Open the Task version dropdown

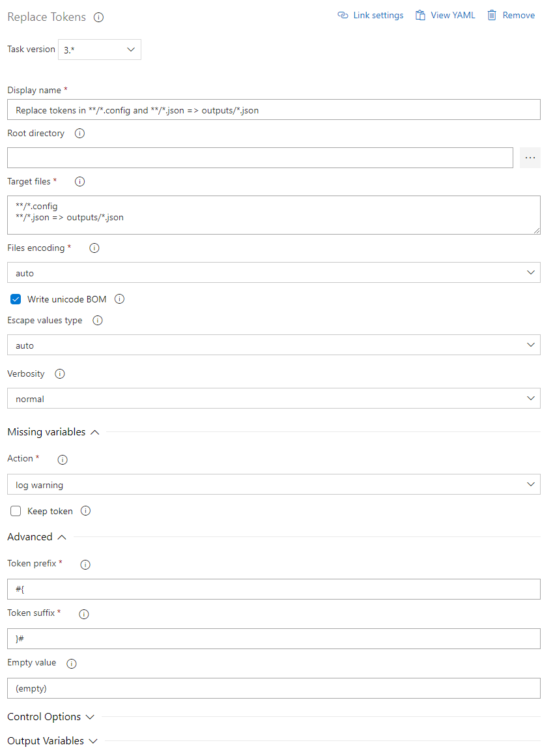point(100,50)
